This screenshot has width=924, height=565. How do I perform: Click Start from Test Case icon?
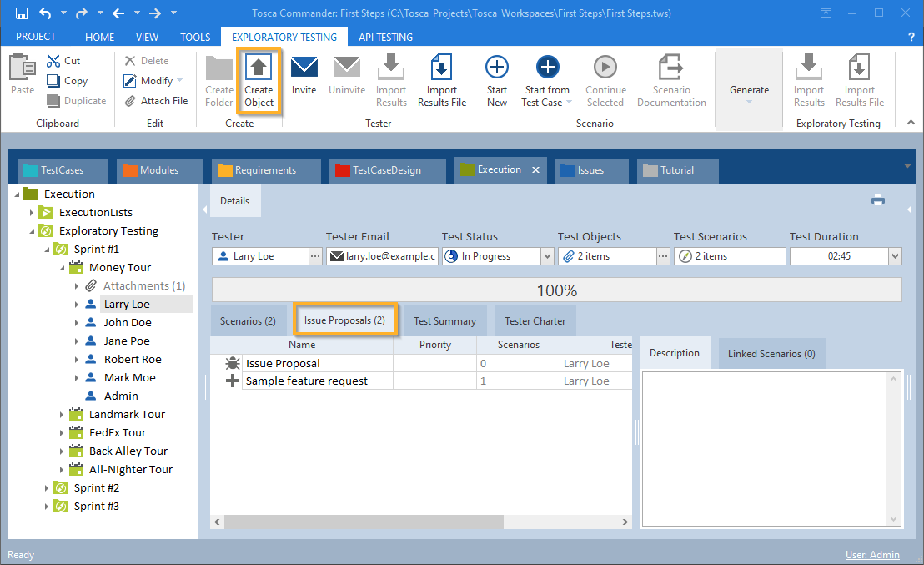(547, 68)
